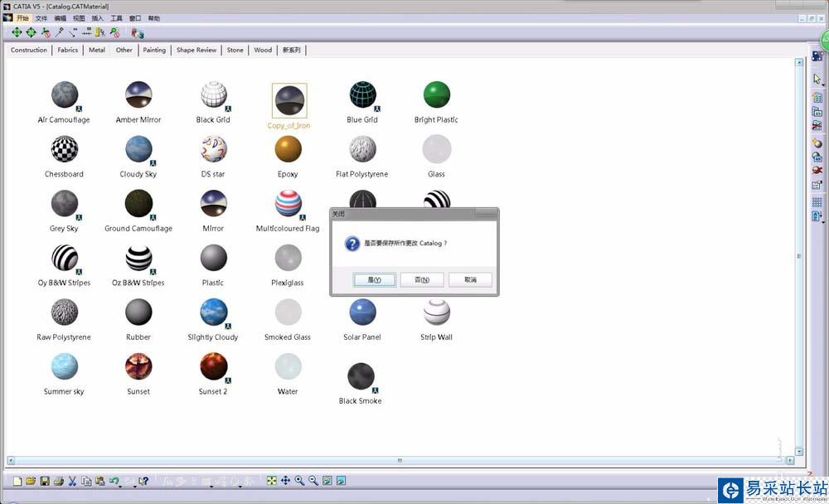
Task: Open the 开始 Start menu
Action: coord(22,18)
